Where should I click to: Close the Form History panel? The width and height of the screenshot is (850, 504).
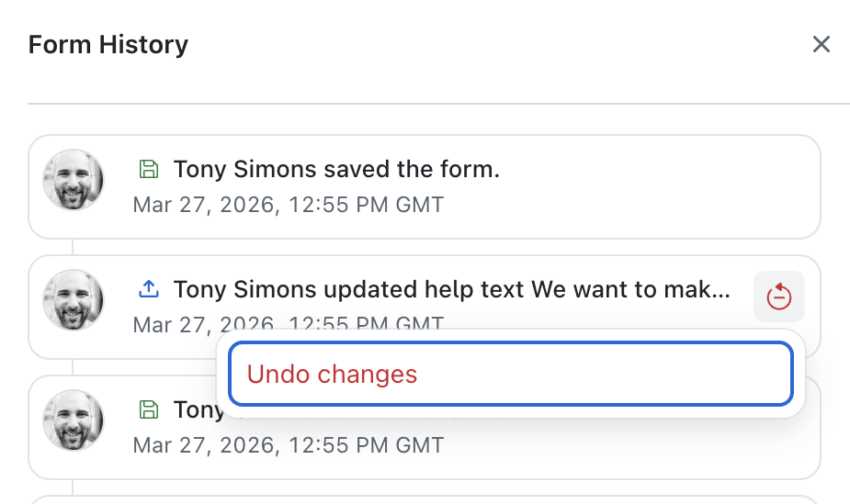pyautogui.click(x=821, y=44)
